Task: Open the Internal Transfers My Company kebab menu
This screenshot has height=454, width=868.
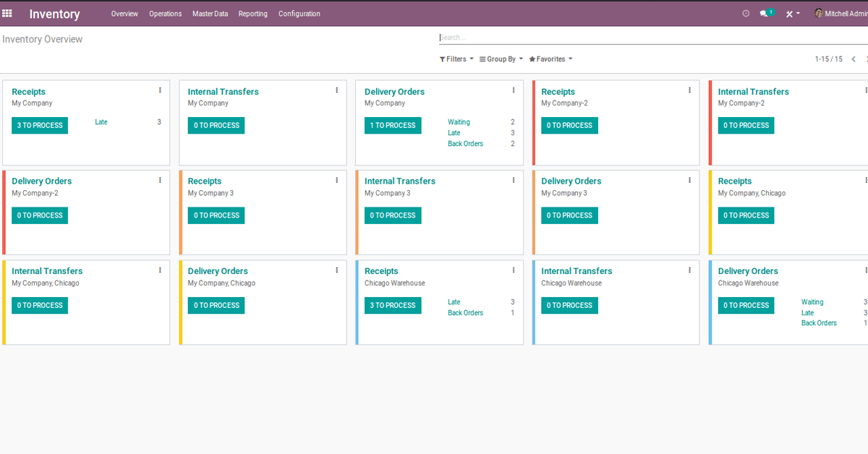Action: pos(336,90)
